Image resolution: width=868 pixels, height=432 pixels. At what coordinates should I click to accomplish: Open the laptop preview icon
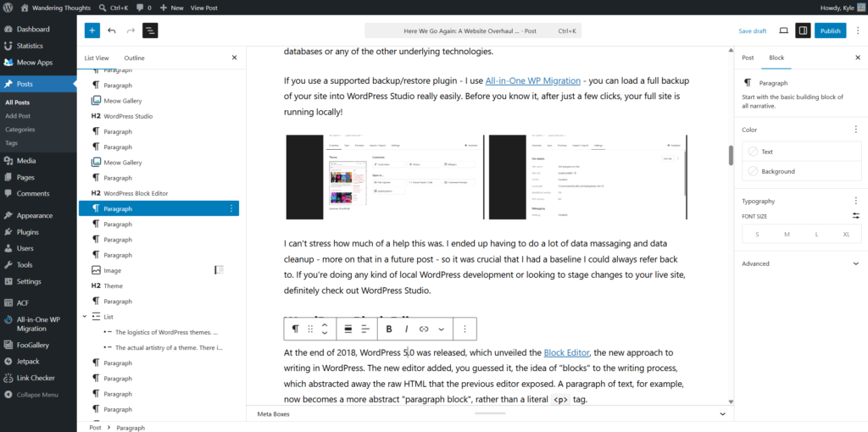[783, 30]
